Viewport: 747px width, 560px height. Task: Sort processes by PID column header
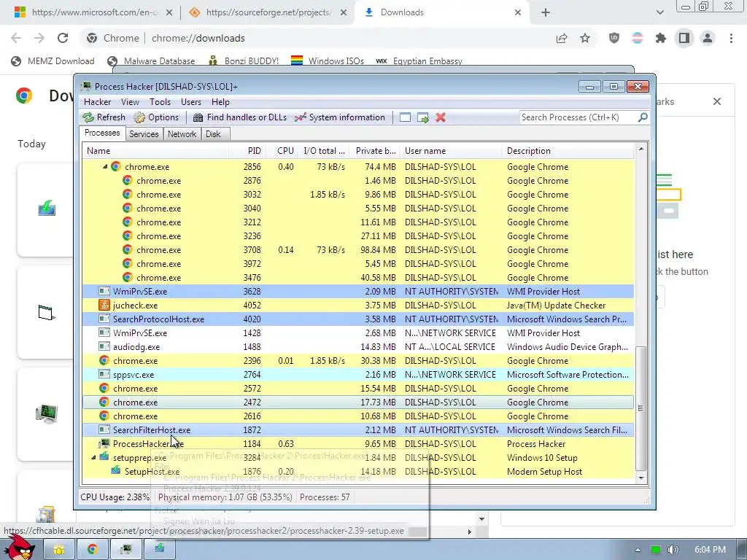point(247,151)
